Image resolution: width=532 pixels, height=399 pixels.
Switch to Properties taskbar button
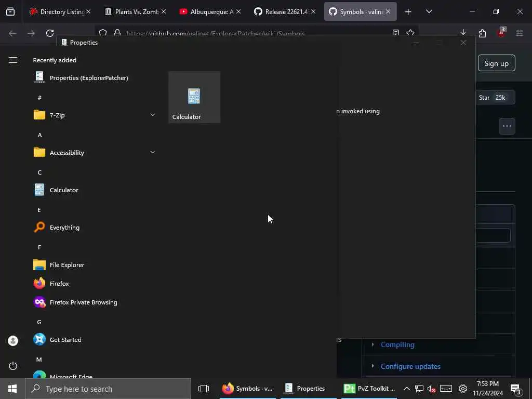pos(308,389)
